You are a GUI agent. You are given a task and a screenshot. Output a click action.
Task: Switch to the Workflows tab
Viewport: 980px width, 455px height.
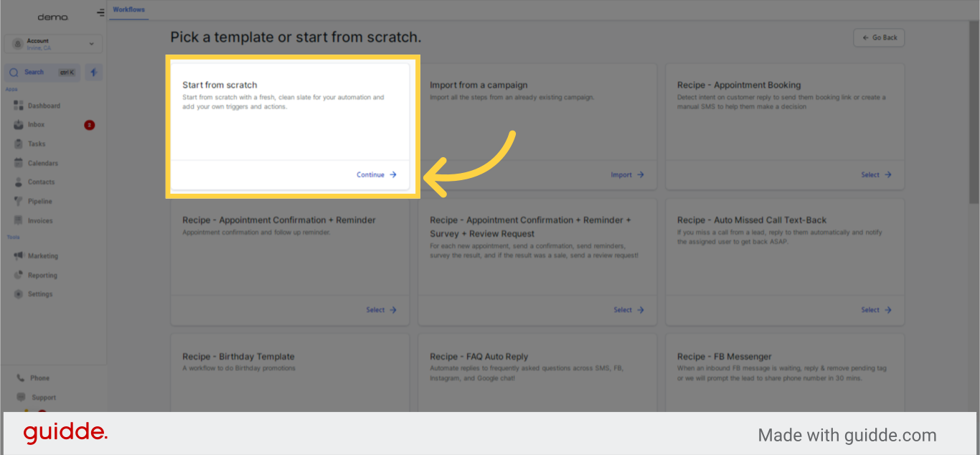128,10
